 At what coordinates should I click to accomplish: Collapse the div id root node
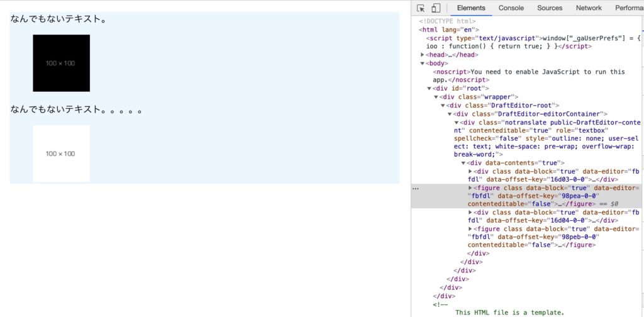[429, 88]
